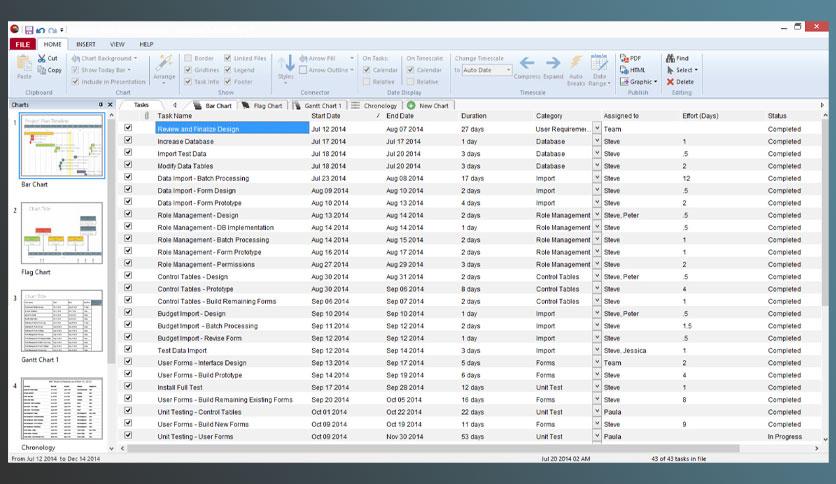This screenshot has width=836, height=484.
Task: Open the Date Range calendar icon
Action: click(599, 62)
